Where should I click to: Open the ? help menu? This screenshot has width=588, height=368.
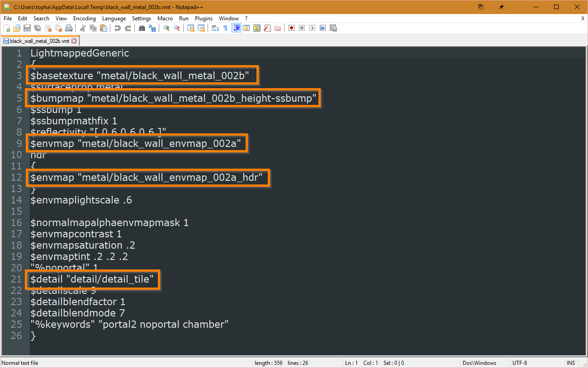point(247,19)
